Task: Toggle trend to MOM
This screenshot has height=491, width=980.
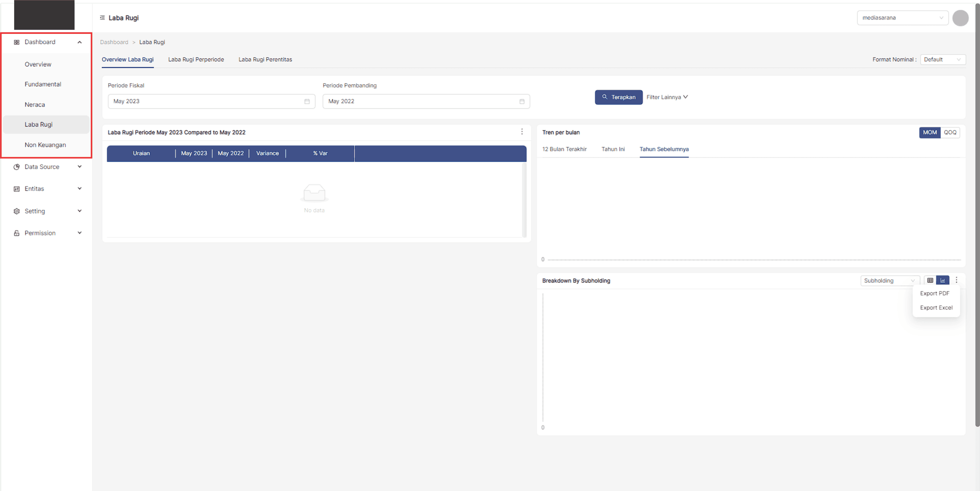Action: [930, 132]
